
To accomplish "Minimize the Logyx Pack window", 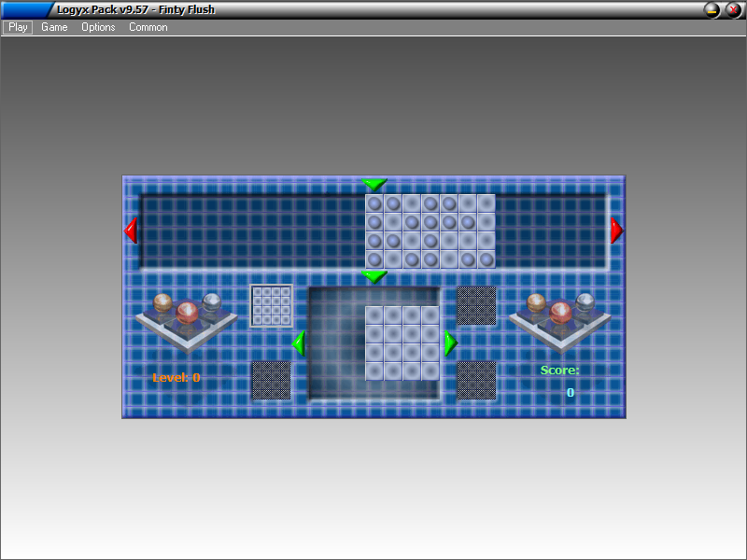I will click(712, 10).
